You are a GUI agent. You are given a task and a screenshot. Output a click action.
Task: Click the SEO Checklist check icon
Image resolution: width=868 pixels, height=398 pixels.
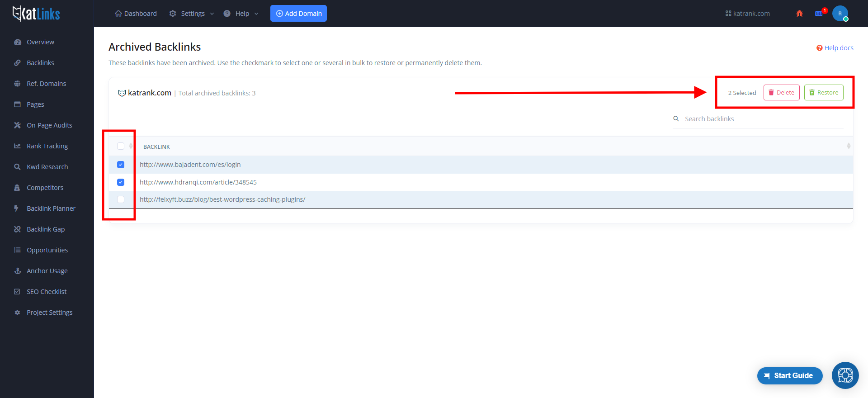[x=17, y=292]
